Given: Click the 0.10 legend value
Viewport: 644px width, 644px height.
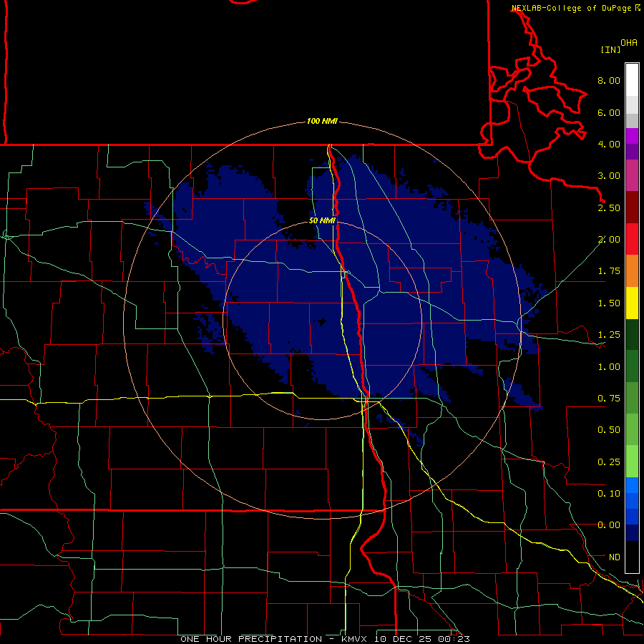Looking at the screenshot, I should click(x=609, y=494).
